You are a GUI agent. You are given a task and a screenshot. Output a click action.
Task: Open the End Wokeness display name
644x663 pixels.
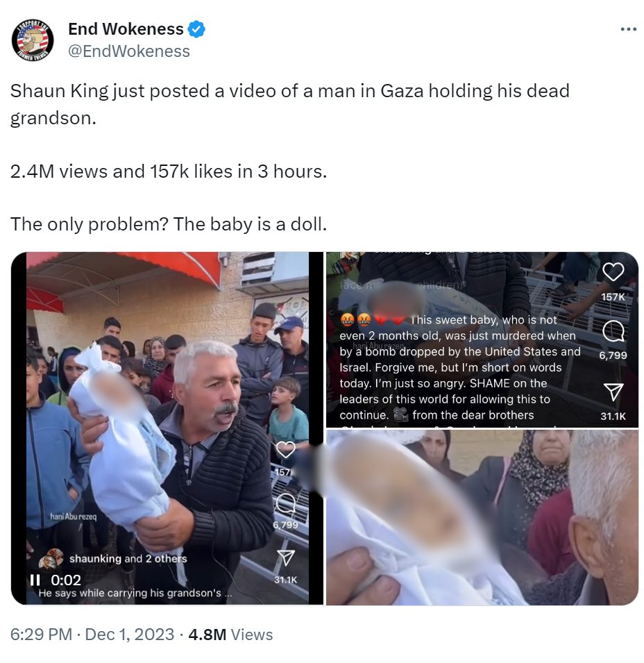[126, 29]
